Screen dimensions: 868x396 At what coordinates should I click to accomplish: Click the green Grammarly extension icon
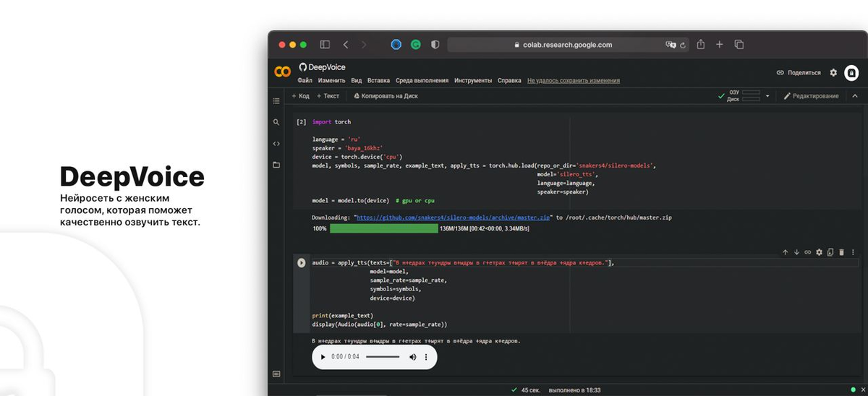[416, 44]
